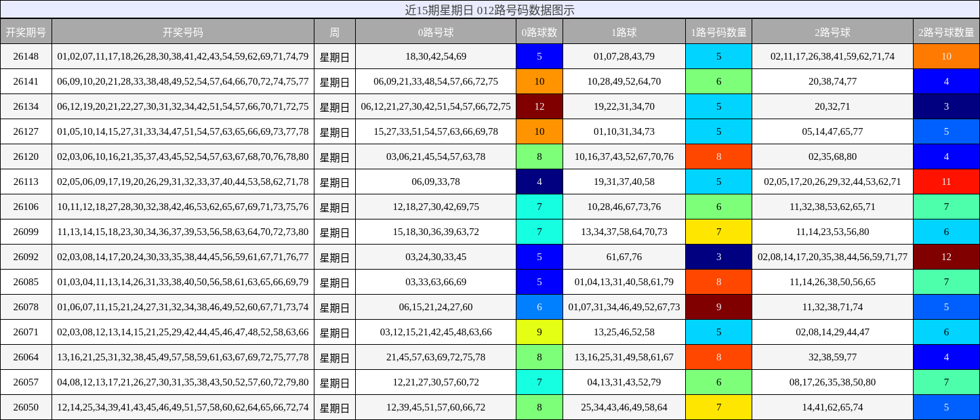Image resolution: width=980 pixels, height=420 pixels.
Task: Click green cell 8 in row 26064
Action: coord(539,357)
